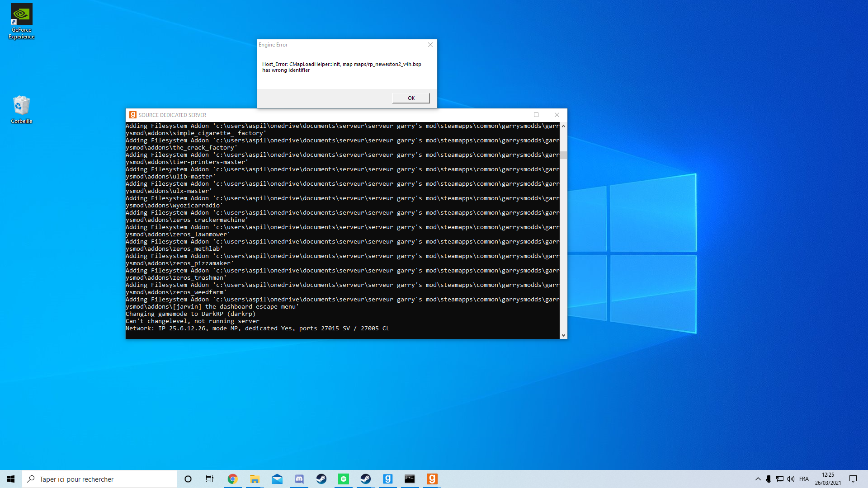Click the 'tier-printers-master' addon console line
The image size is (868, 488).
(187, 162)
